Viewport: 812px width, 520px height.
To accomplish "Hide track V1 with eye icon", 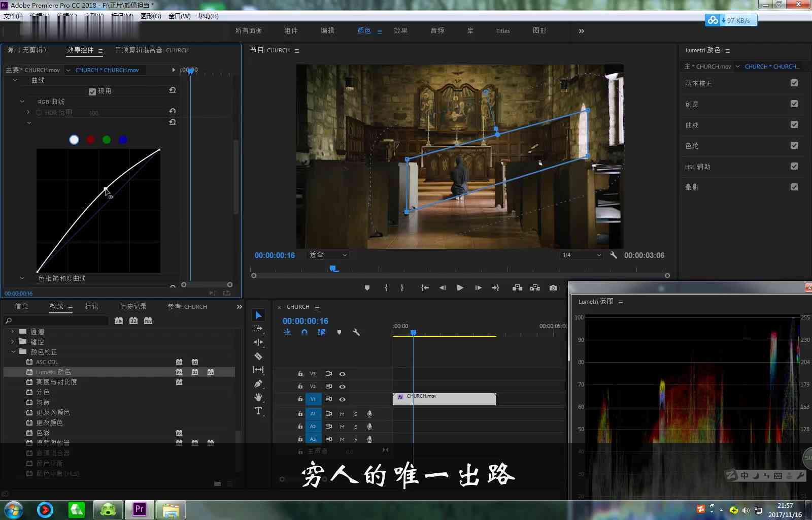I will [x=343, y=399].
